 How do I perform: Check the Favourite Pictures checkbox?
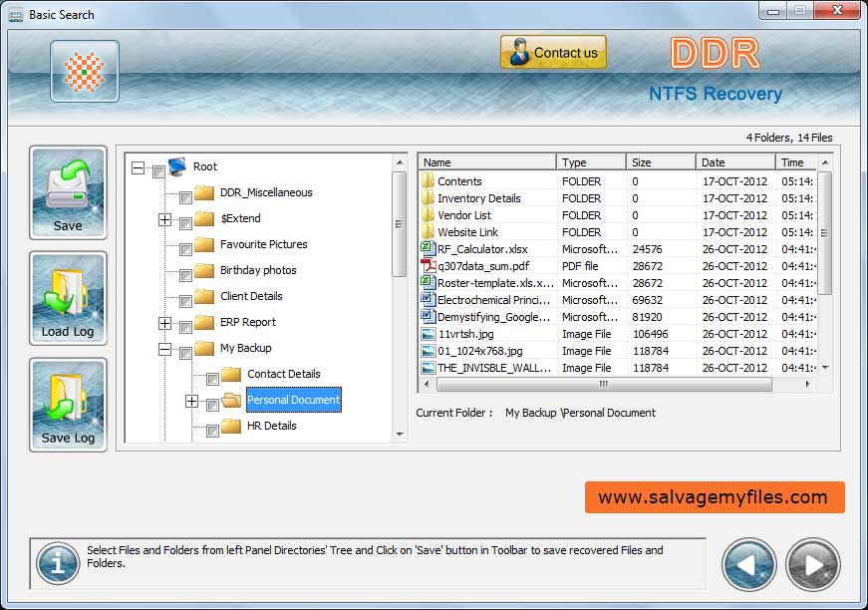click(x=185, y=249)
